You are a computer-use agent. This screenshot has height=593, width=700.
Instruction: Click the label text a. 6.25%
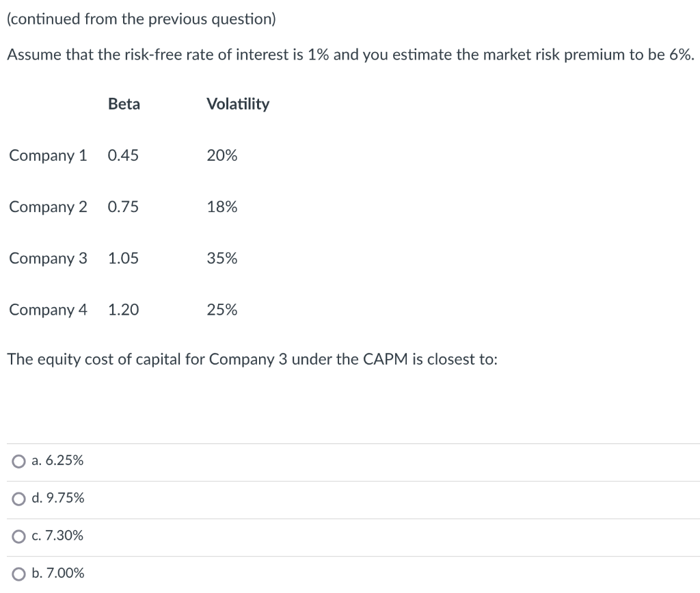57,460
